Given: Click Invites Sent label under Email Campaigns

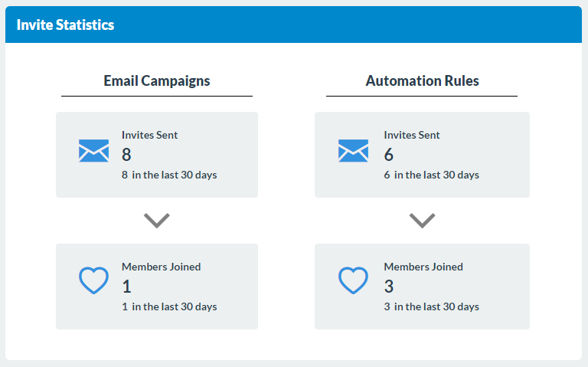Looking at the screenshot, I should 149,135.
